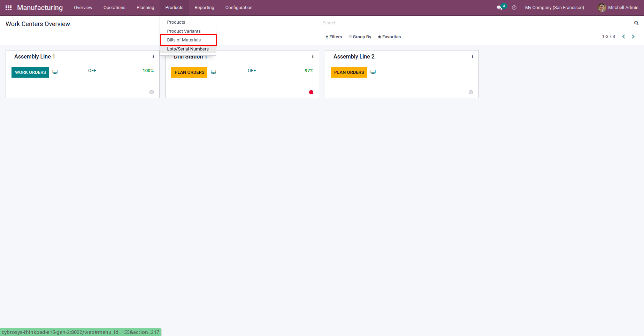This screenshot has height=336, width=644.
Task: Click Plan Orders button on Assembly Line 2
Action: point(349,72)
